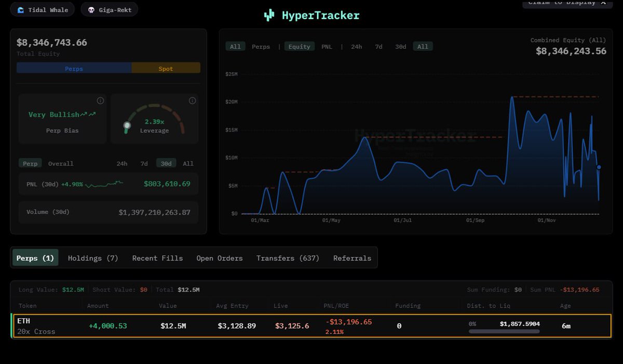Click the Tidal Whale badge icon

click(x=21, y=10)
